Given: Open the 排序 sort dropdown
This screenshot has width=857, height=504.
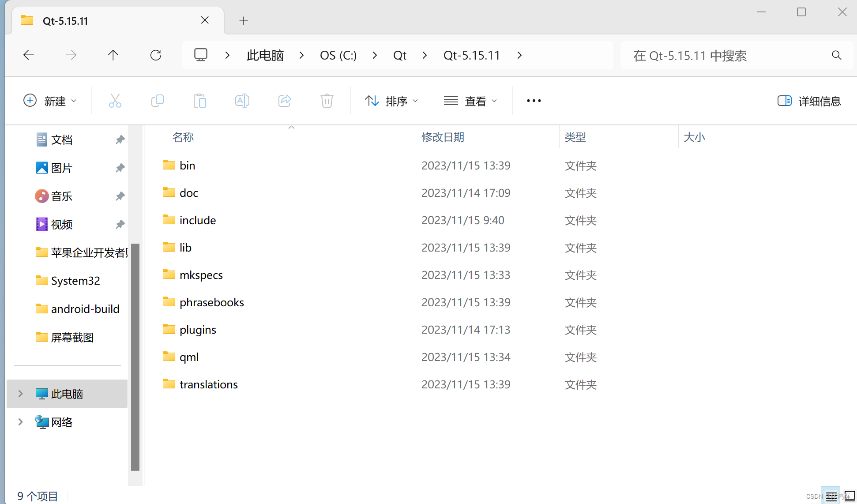Looking at the screenshot, I should point(391,101).
